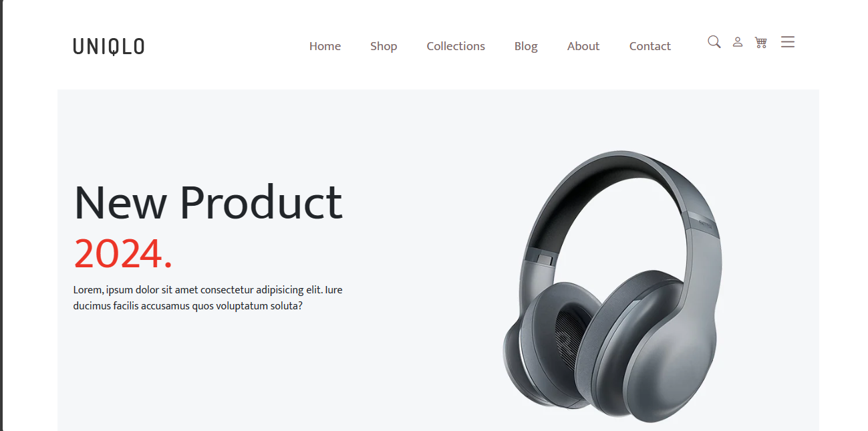This screenshot has width=868, height=431.
Task: Go to the Home nav link
Action: pos(325,46)
